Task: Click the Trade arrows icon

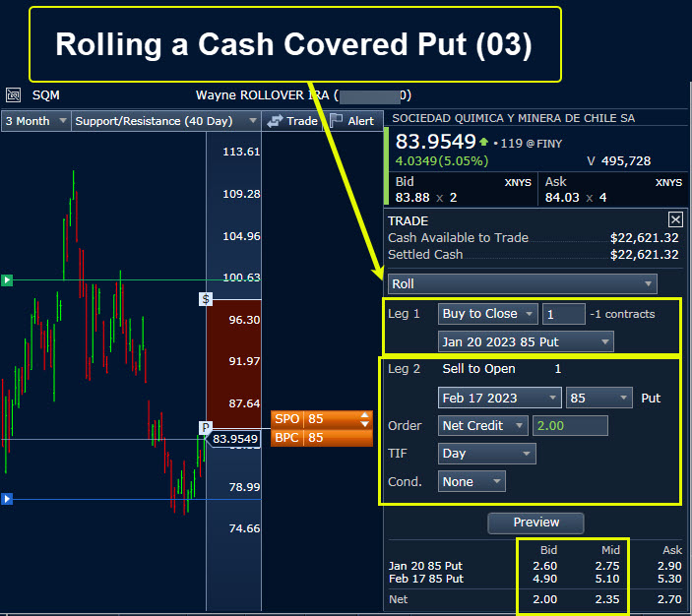Action: [x=276, y=121]
